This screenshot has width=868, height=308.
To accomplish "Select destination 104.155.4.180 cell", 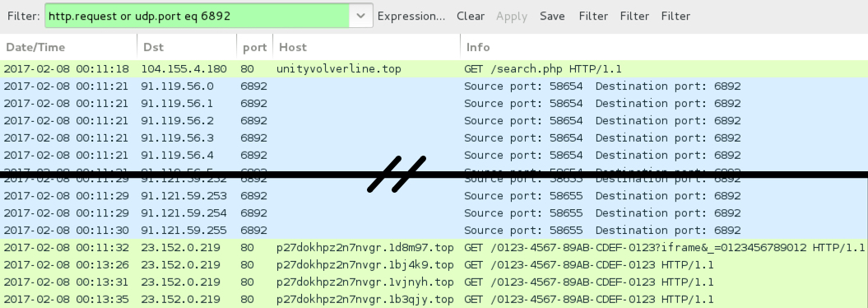I will [183, 69].
